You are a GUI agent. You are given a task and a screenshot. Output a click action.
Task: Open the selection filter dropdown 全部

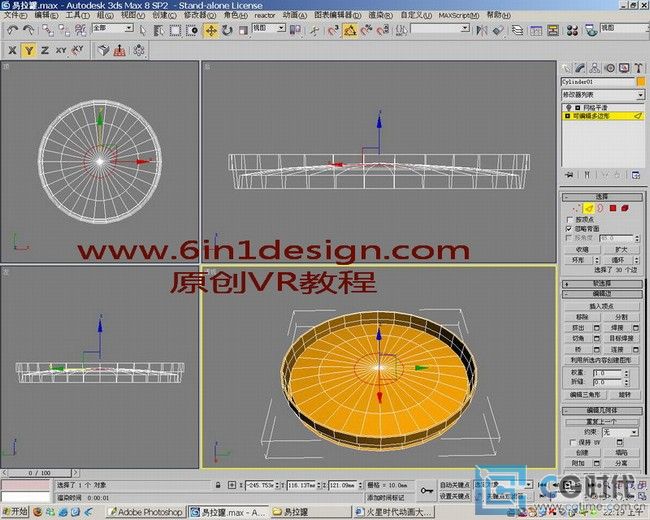point(112,28)
